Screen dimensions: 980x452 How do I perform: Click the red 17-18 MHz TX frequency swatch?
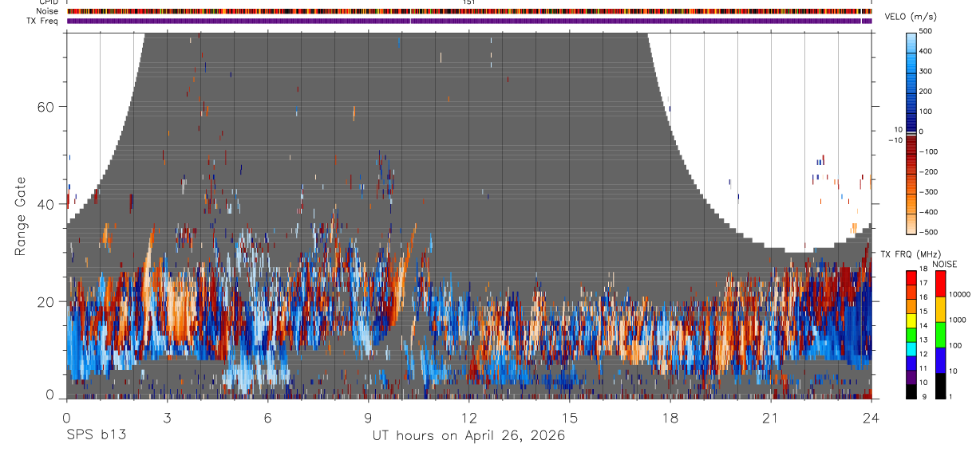[911, 278]
